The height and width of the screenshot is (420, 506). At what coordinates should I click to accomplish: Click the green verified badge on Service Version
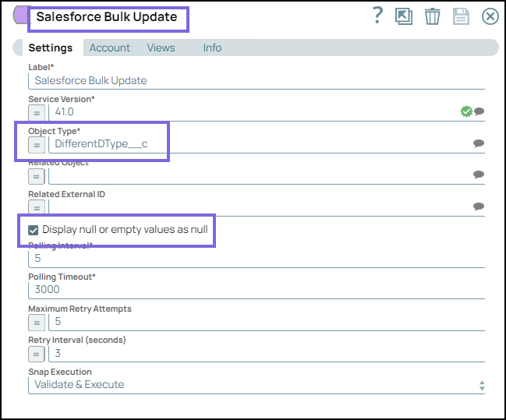466,111
